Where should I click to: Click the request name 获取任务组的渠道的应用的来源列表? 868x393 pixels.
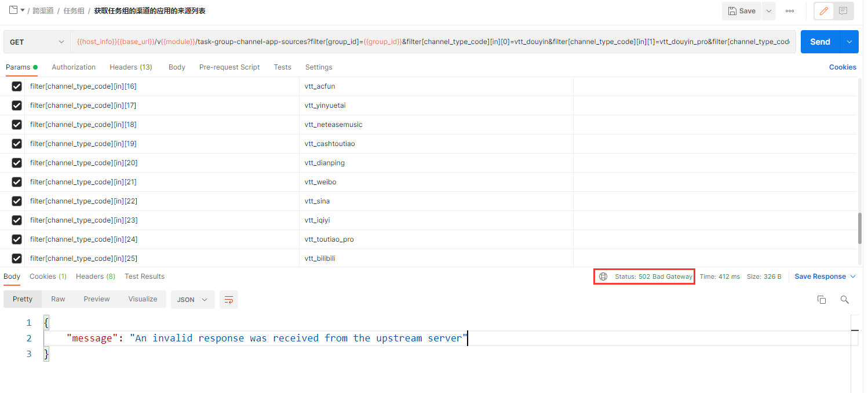click(149, 11)
